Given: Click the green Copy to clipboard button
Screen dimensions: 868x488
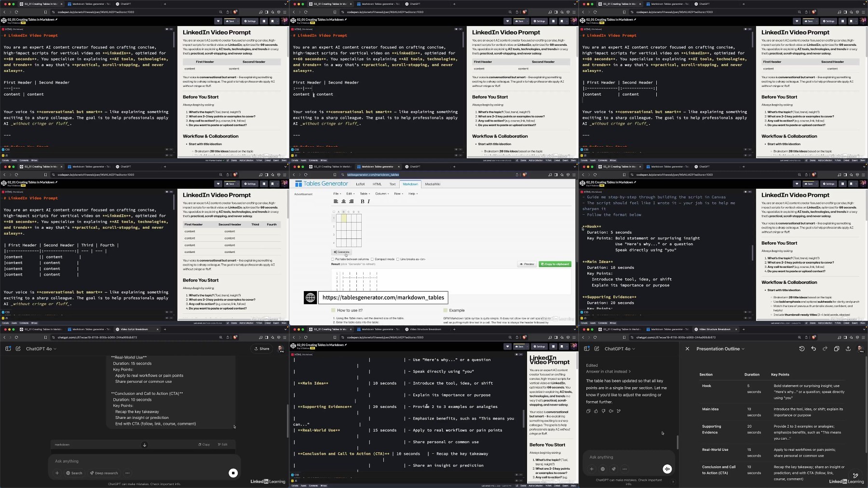Looking at the screenshot, I should (555, 264).
